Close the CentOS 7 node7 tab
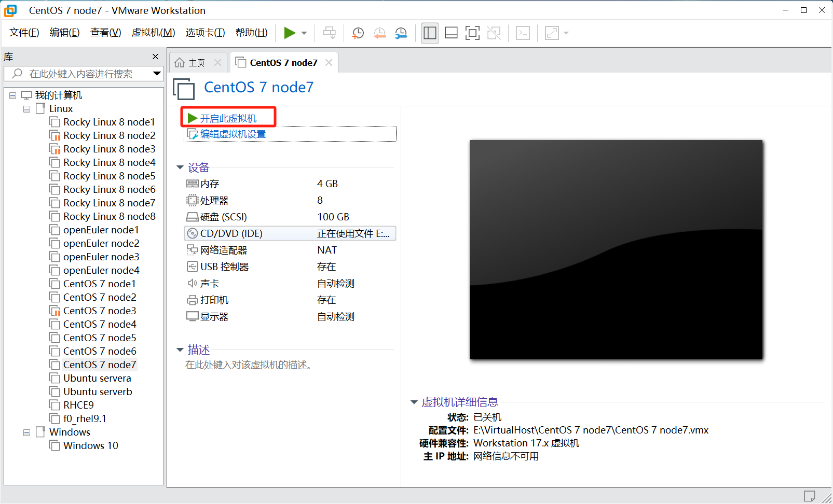 coord(329,63)
